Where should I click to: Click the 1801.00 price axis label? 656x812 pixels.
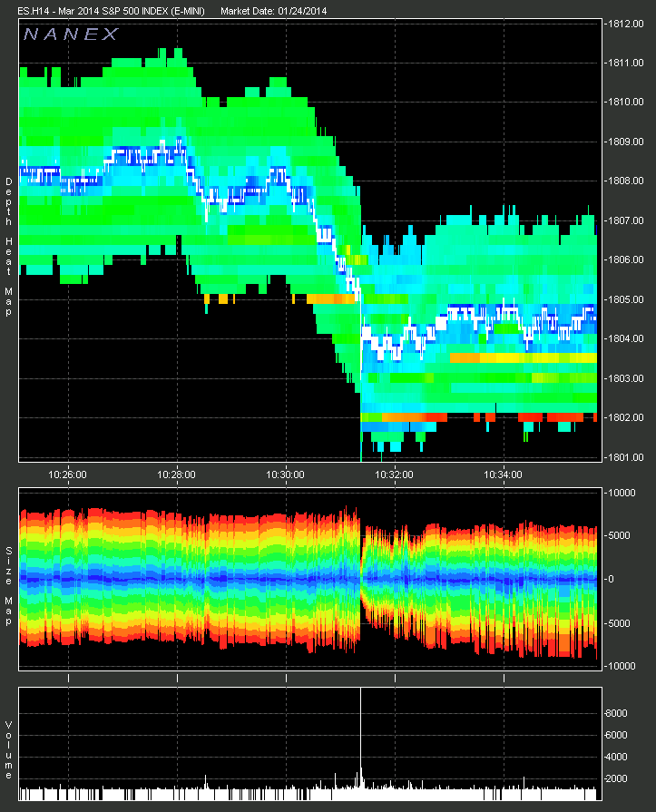[x=625, y=458]
